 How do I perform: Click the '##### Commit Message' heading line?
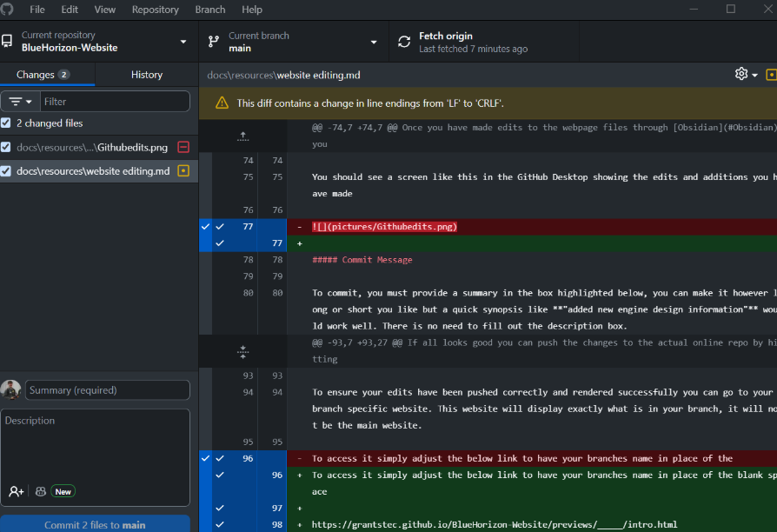point(362,260)
